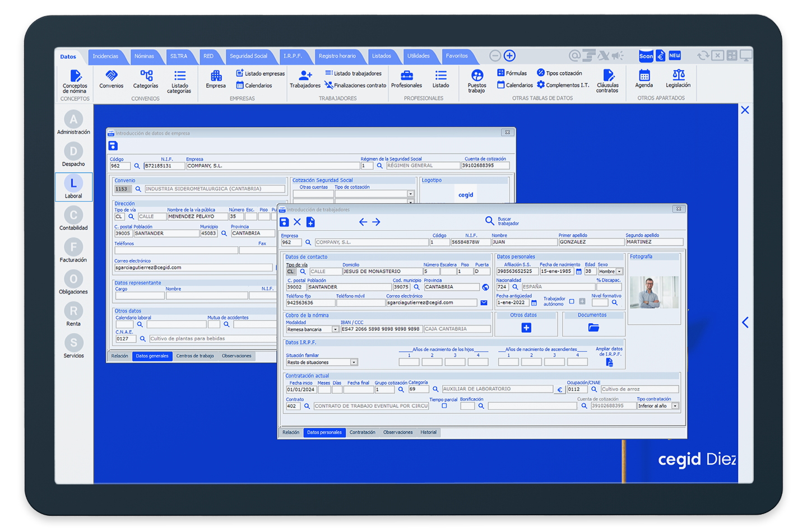Go to next worker with right arrow
807x532 pixels.
377,222
